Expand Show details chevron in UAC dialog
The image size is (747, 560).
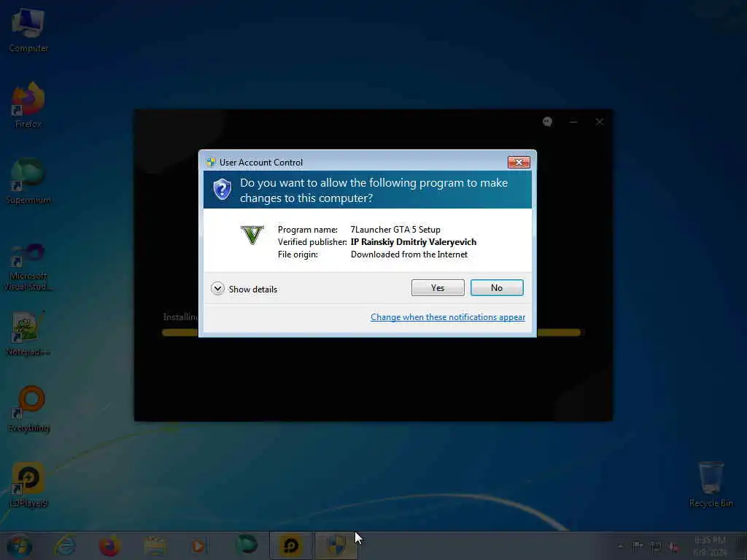click(x=217, y=289)
